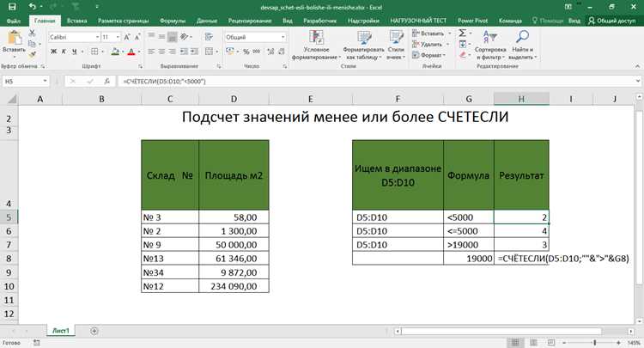Image resolution: width=644 pixels, height=348 pixels.
Task: Click the Стили ячеек button
Action: point(396,46)
